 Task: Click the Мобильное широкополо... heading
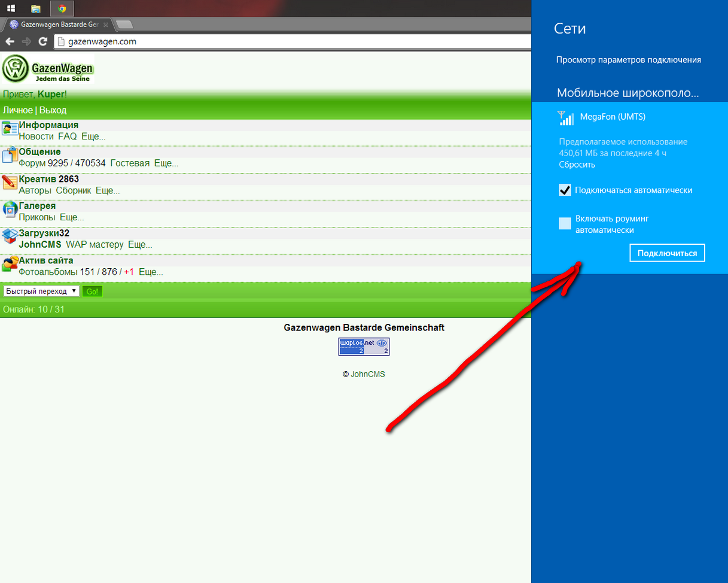[x=628, y=93]
